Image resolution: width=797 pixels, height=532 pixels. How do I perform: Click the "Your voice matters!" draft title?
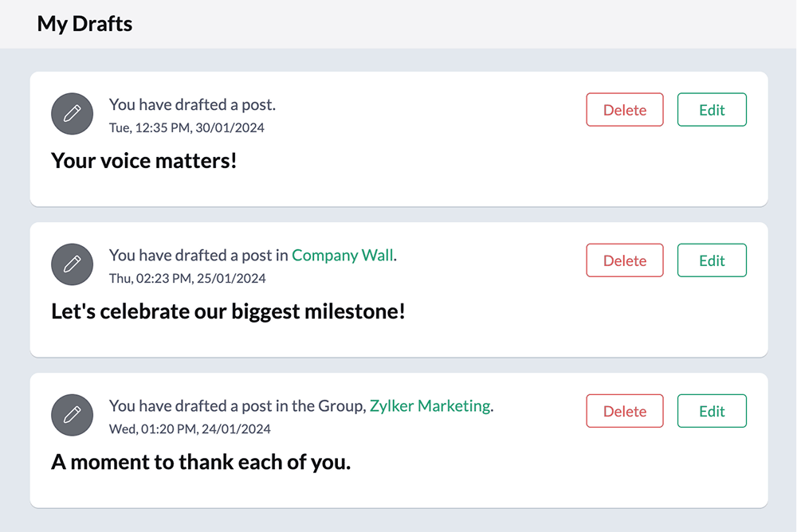tap(144, 161)
